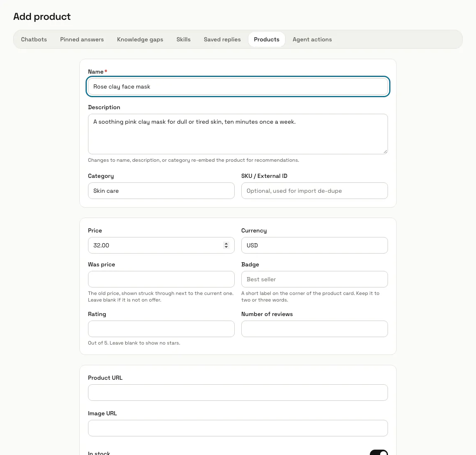The height and width of the screenshot is (455, 476).
Task: Open the Agent actions tab
Action: click(312, 40)
